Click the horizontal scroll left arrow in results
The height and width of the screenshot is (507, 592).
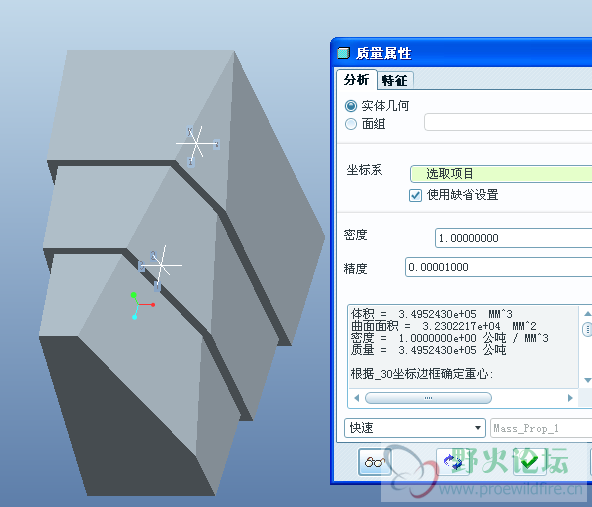(356, 398)
